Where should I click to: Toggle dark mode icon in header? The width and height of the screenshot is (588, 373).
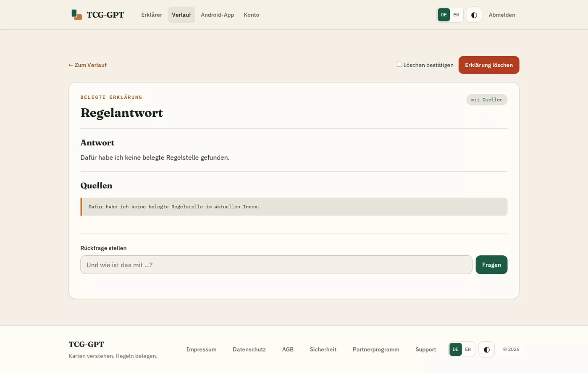474,15
